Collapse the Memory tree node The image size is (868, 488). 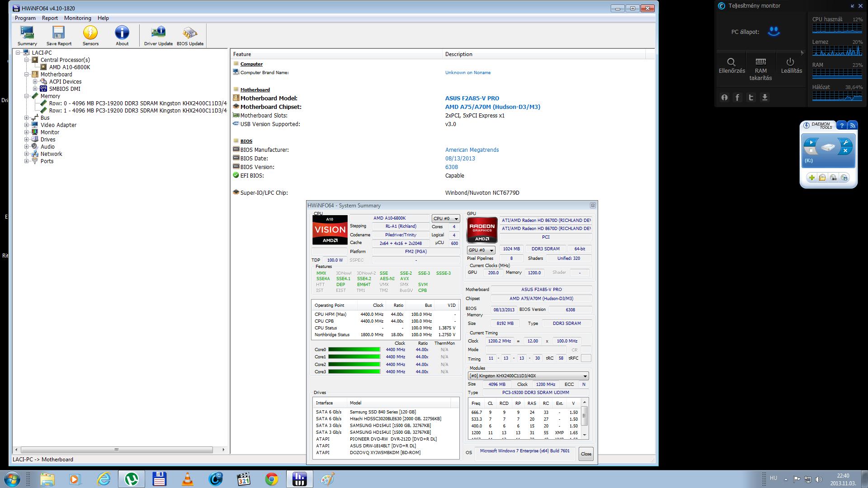27,96
